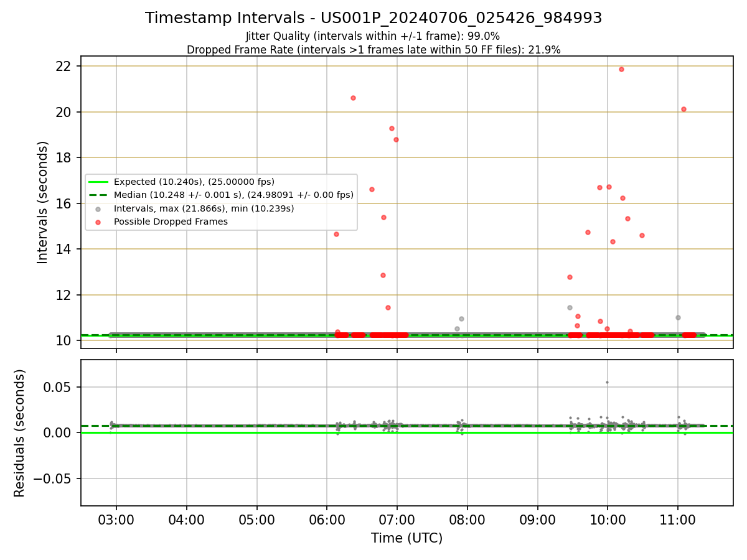This screenshot has height=560, width=747.
Task: Click the red point above 20 seconds after 06:00
Action: [x=353, y=98]
